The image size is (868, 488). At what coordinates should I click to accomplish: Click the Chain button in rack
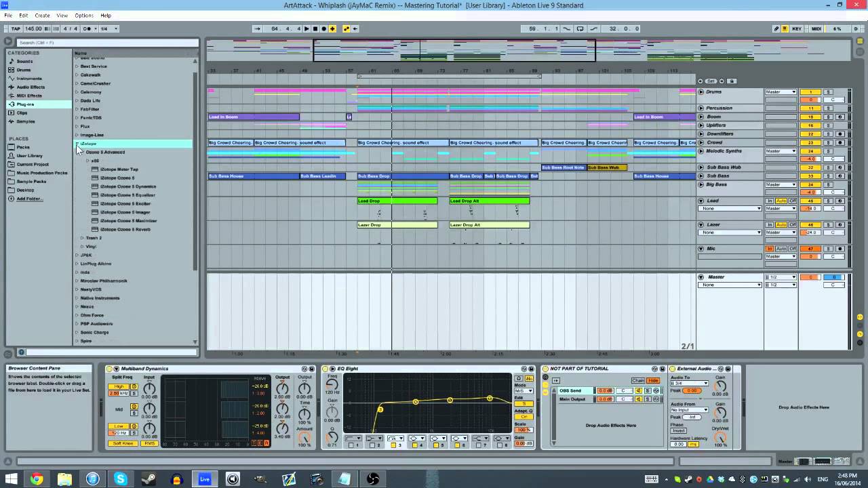click(638, 381)
